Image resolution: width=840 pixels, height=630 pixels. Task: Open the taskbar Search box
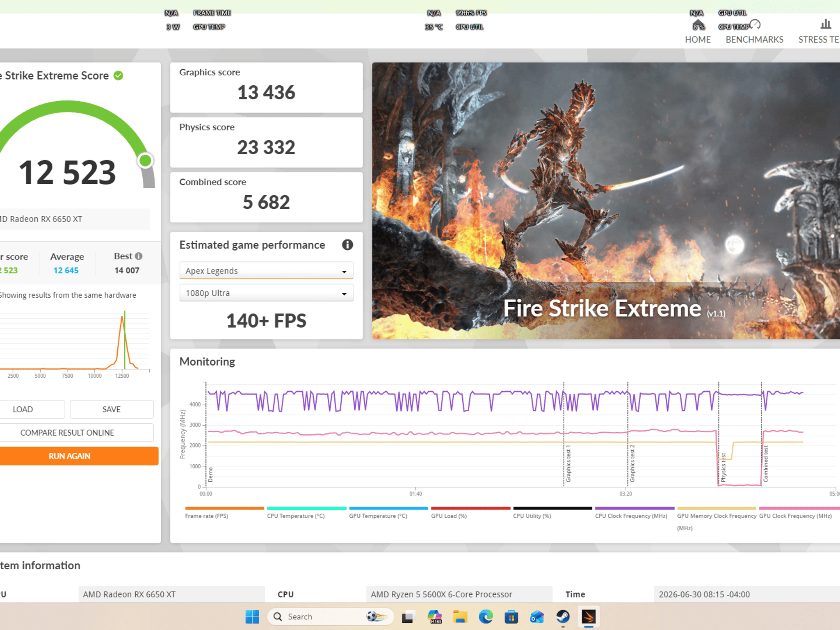331,616
